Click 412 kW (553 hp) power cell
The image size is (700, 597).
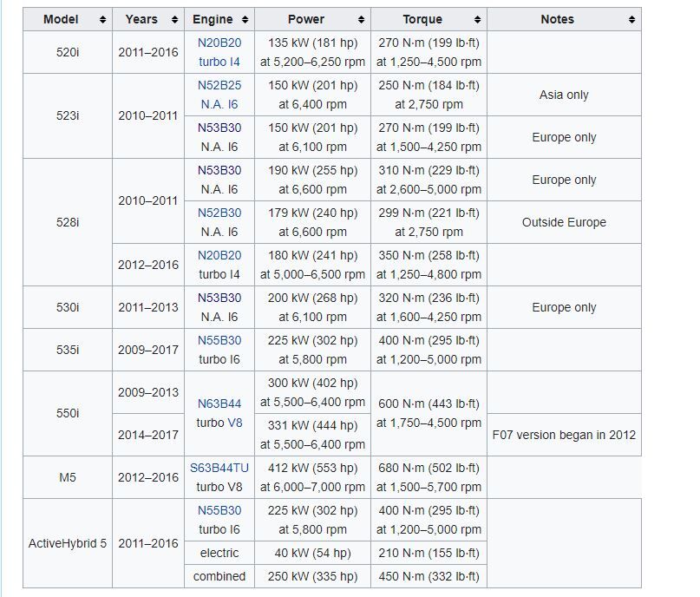click(312, 477)
